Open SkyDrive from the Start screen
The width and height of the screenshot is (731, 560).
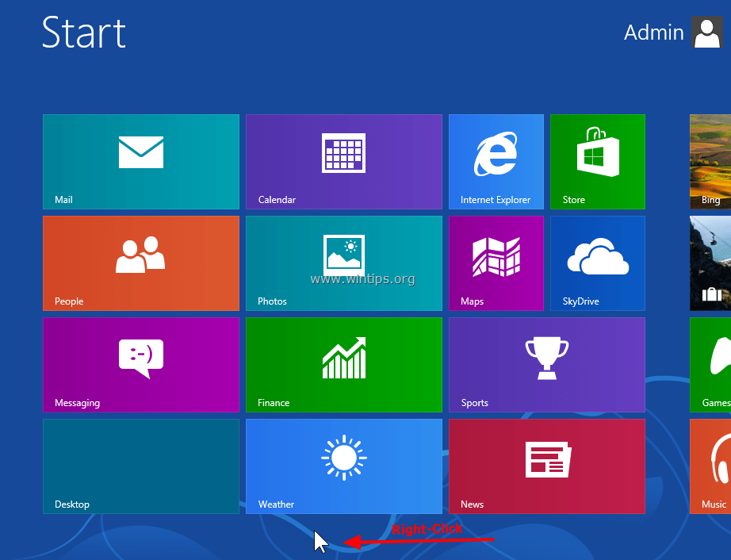597,263
